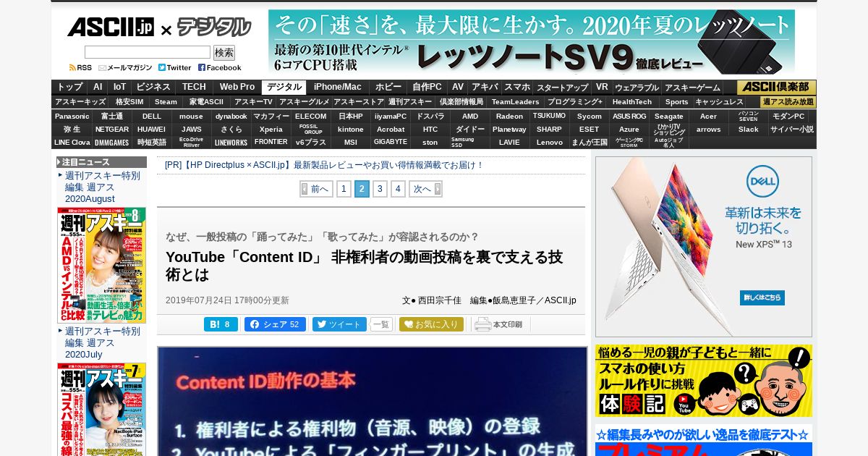Screen dimensions: 868x456
Task: Open the RSS feed icon link
Action: [80, 67]
